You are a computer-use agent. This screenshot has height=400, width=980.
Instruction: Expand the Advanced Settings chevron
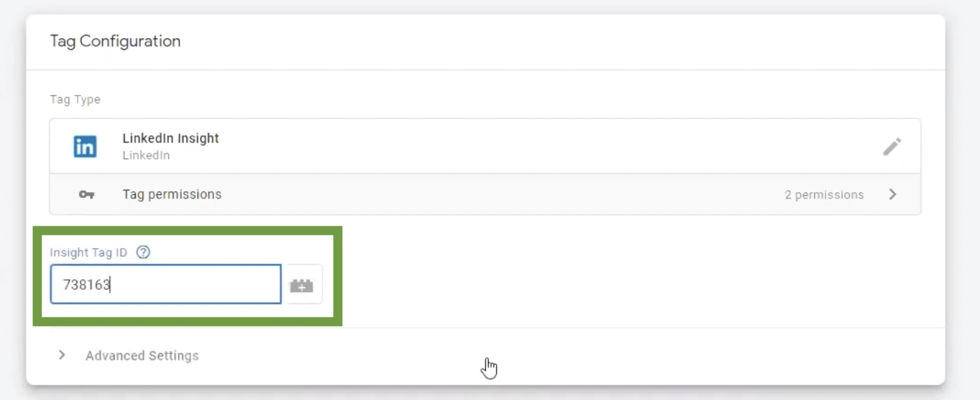coord(62,355)
